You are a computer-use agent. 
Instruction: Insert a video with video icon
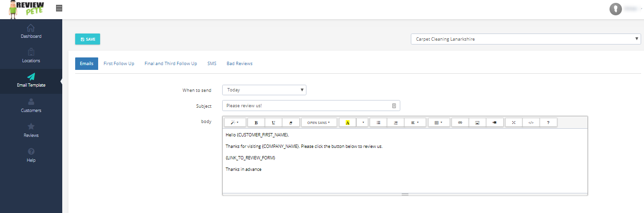click(495, 123)
